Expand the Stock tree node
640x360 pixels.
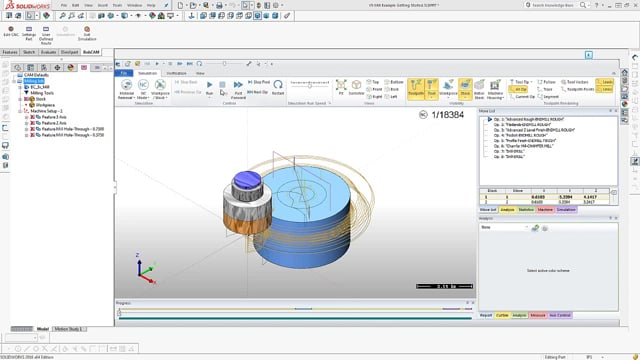(x=20, y=99)
